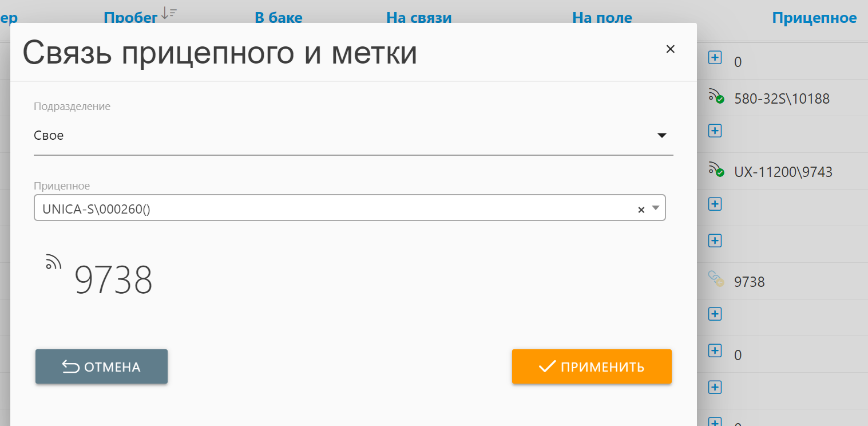The width and height of the screenshot is (868, 426).
Task: Click the plus icon directly below 9738 table row
Action: (x=715, y=314)
